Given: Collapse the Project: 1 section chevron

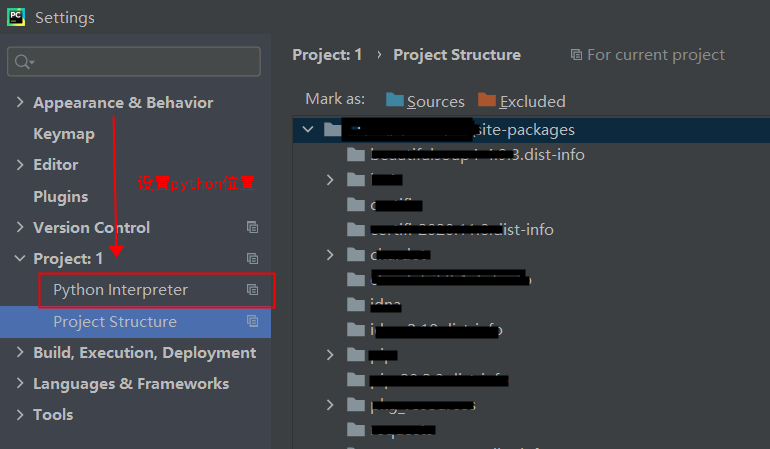Looking at the screenshot, I should (x=20, y=258).
